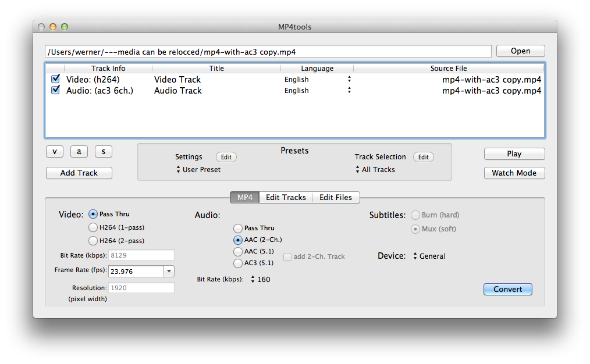Uncheck the Video (h264) track checkbox

pos(56,79)
